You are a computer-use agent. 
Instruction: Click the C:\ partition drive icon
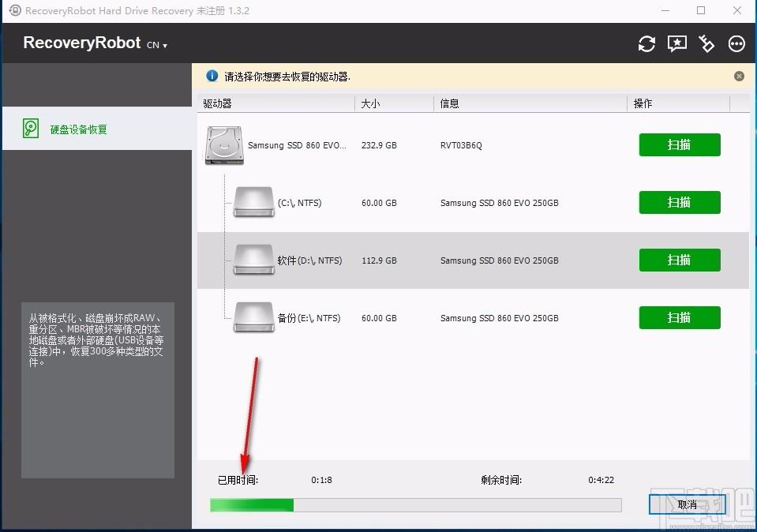coord(253,202)
